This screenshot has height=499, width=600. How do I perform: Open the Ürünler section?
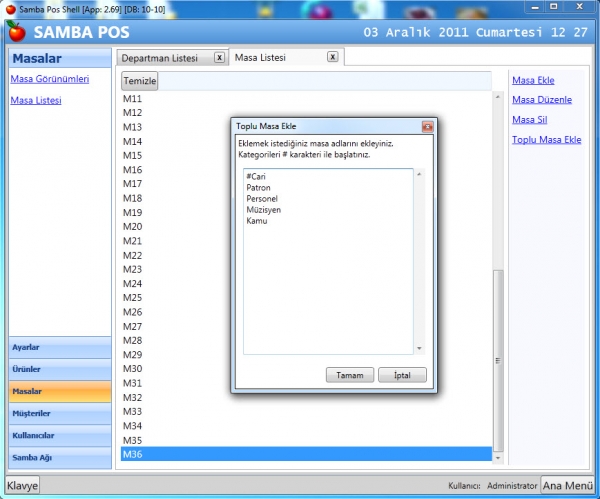[60, 369]
